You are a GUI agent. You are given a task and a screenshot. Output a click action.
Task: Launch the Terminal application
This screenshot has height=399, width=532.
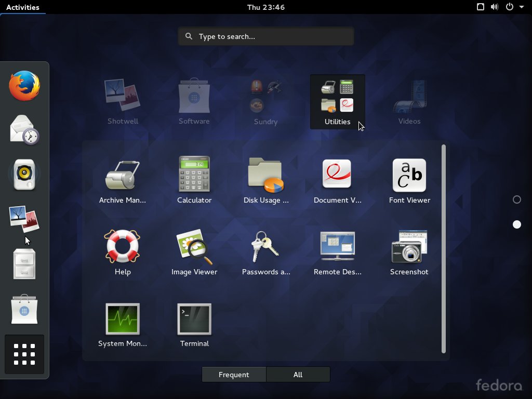coord(194,322)
